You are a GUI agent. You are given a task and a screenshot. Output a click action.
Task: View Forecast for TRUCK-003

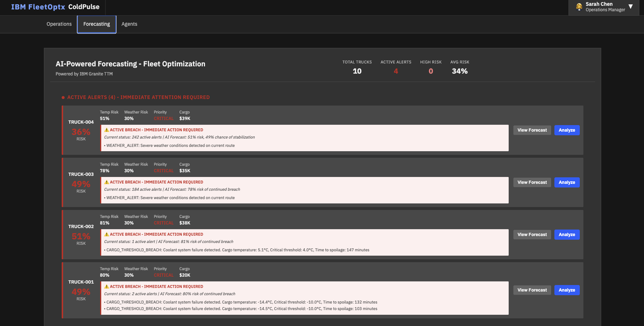coord(532,182)
